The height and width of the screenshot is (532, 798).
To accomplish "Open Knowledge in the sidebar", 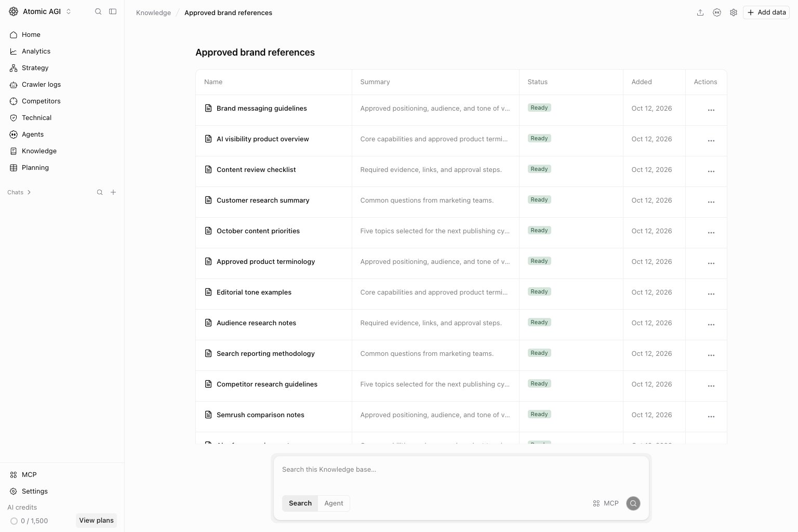I will tap(62, 151).
